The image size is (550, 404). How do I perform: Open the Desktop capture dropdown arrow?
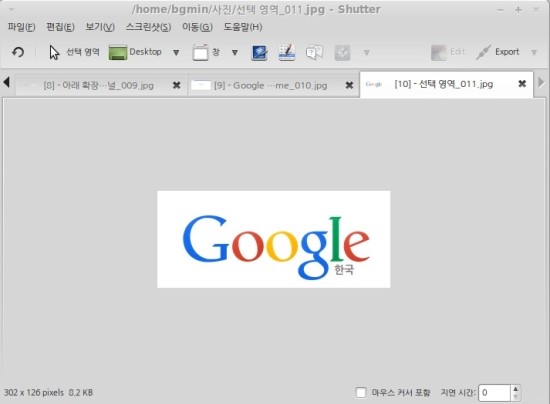176,53
